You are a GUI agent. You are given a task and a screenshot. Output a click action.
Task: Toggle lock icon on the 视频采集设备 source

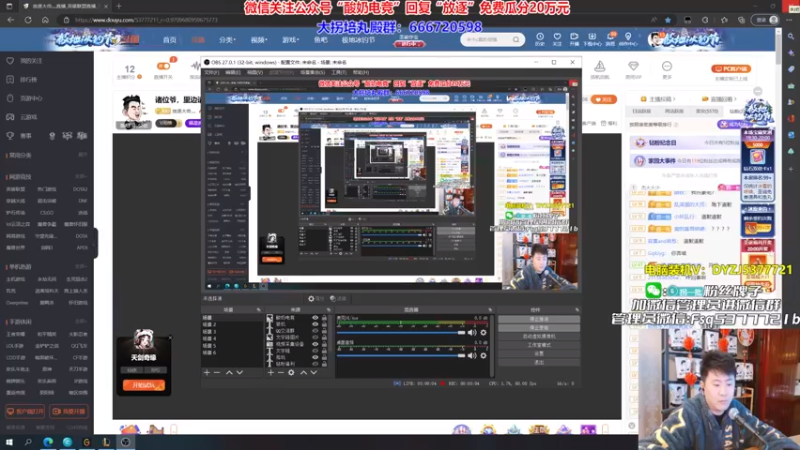(324, 344)
